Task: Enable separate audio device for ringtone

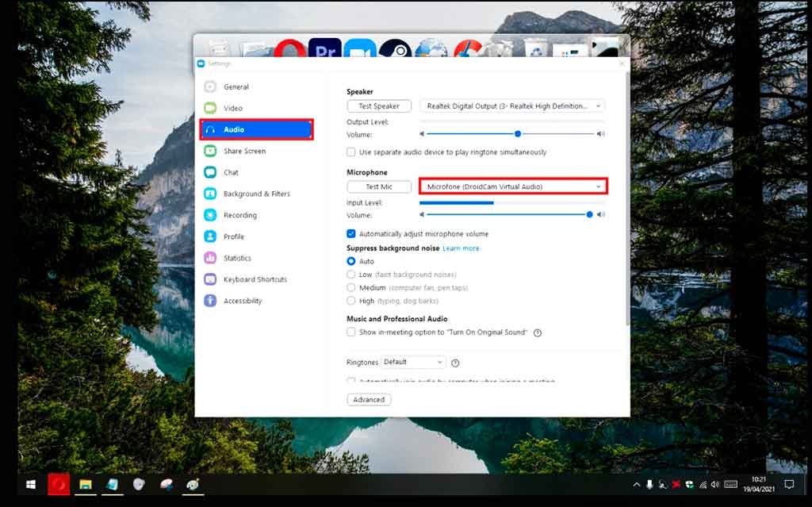Action: pos(351,152)
